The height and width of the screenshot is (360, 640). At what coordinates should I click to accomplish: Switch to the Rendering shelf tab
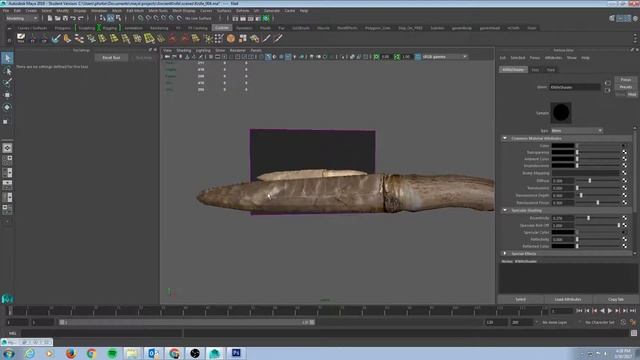[159, 28]
